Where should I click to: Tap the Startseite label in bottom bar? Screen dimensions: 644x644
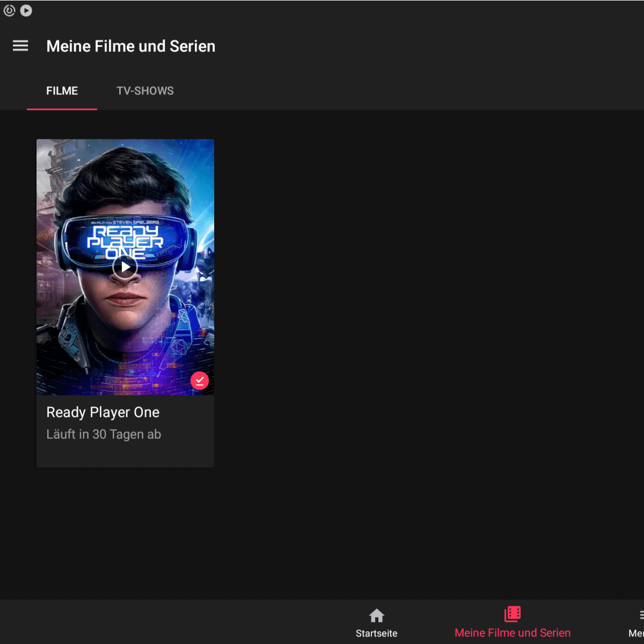(377, 633)
